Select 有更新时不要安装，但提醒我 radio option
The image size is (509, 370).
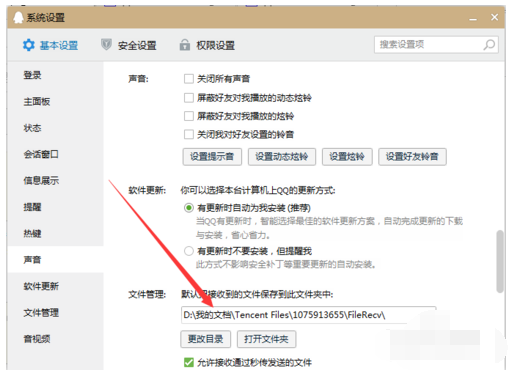189,251
